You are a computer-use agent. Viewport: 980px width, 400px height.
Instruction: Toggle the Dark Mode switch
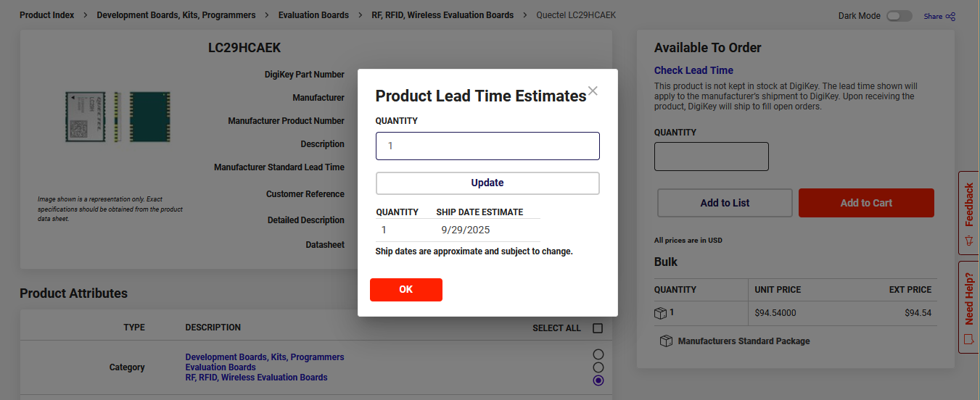coord(899,16)
